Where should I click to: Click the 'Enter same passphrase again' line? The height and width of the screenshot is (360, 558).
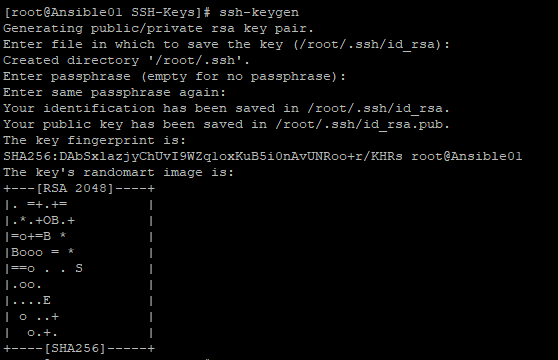pyautogui.click(x=115, y=92)
